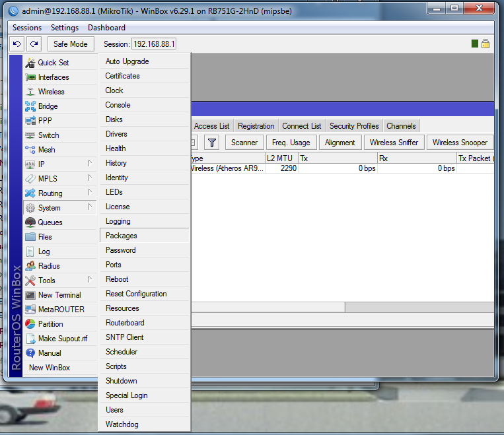
Task: Click the MPLS label icon
Action: [30, 179]
